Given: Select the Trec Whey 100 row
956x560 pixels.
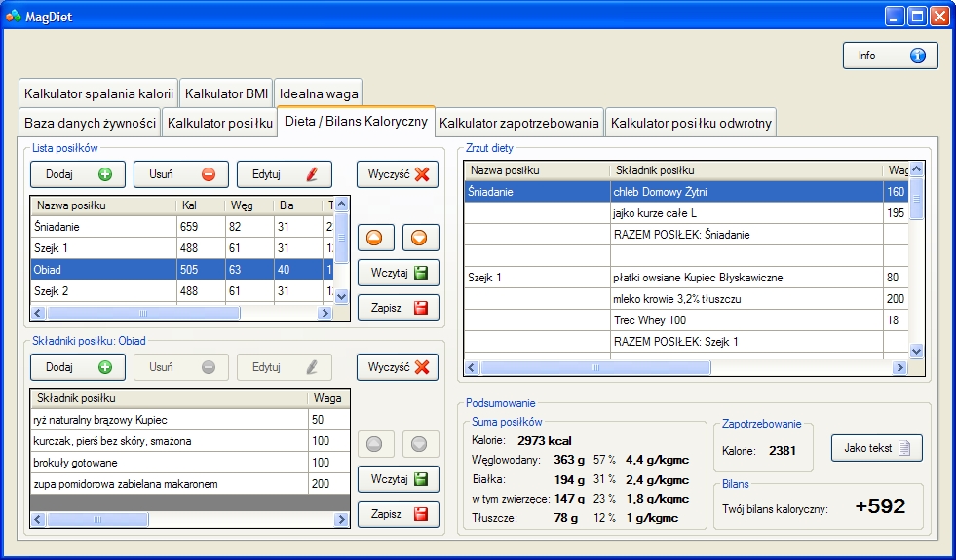Looking at the screenshot, I should [x=686, y=319].
